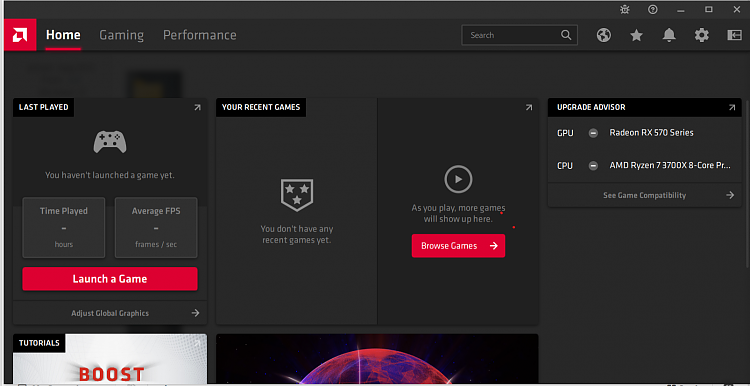
Task: Click the TUTORIALS header label
Action: pos(39,343)
